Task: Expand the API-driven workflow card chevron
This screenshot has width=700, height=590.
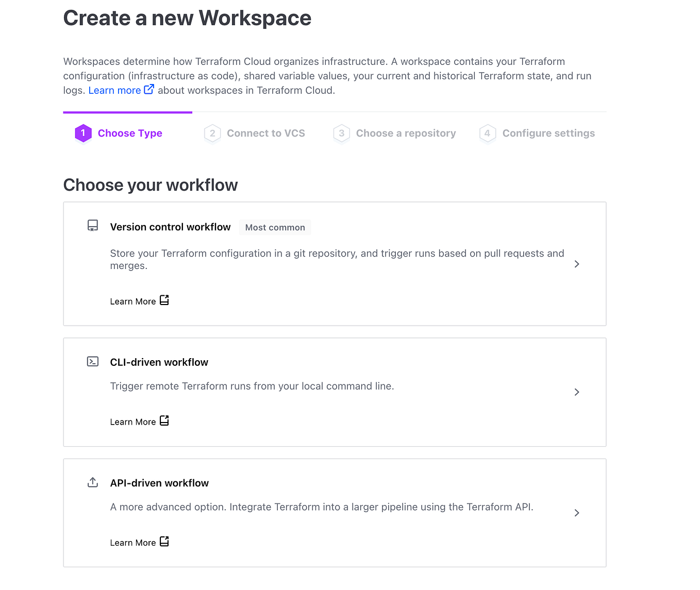Action: 576,513
